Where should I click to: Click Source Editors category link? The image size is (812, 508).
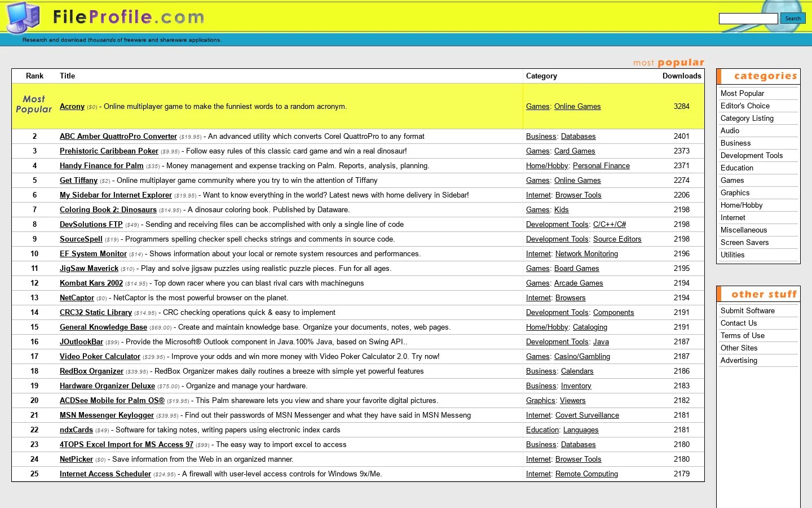[x=617, y=239]
